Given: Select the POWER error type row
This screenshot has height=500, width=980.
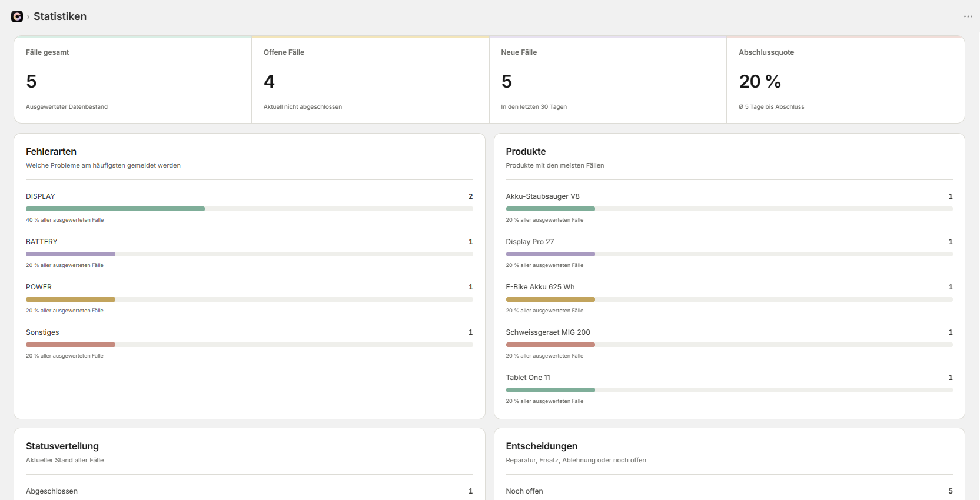Looking at the screenshot, I should tap(250, 298).
